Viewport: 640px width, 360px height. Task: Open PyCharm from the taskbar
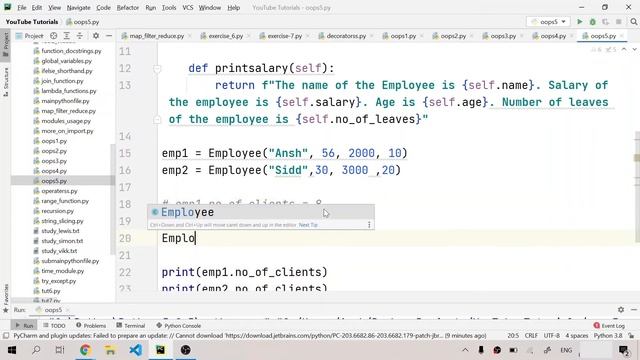160,350
